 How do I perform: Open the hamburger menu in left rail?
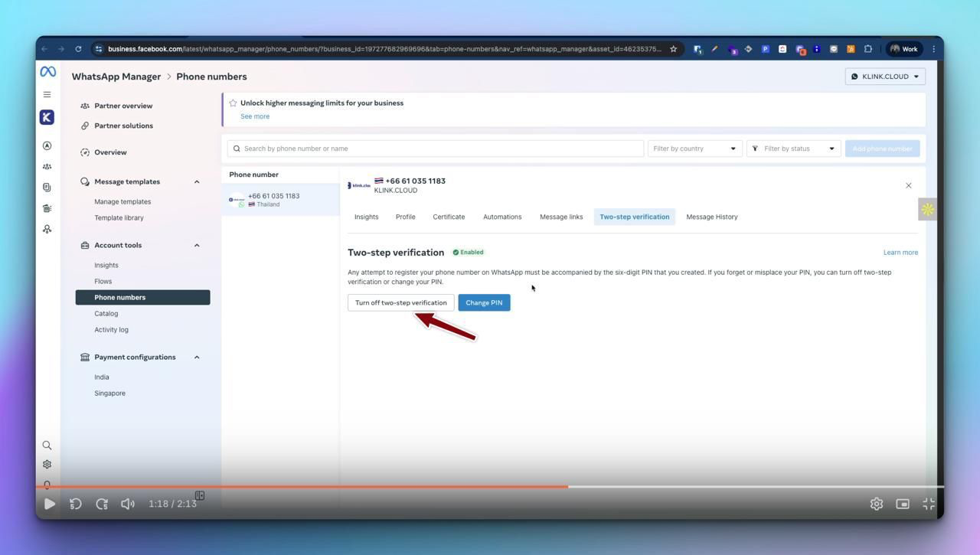pyautogui.click(x=47, y=95)
